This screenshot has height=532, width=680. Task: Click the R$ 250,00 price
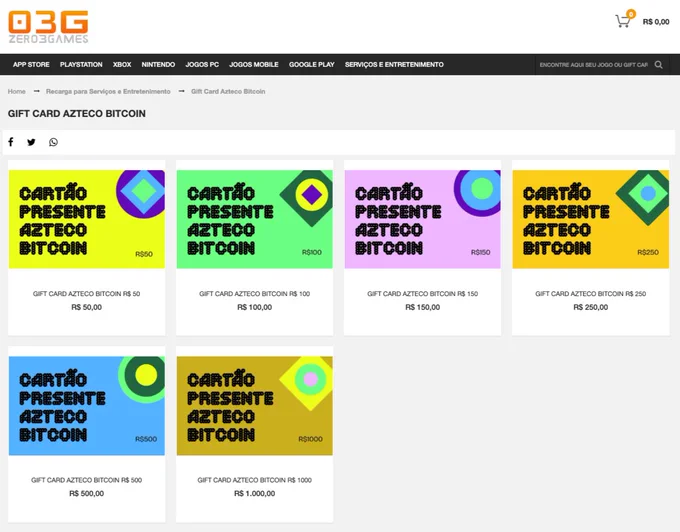(x=591, y=307)
